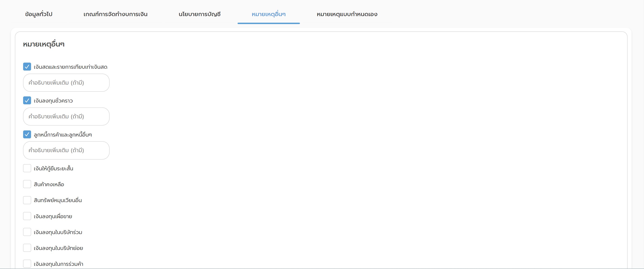
Task: Check the สินทรัพย์หมุนเวียนอื่น option
Action: coord(27,200)
